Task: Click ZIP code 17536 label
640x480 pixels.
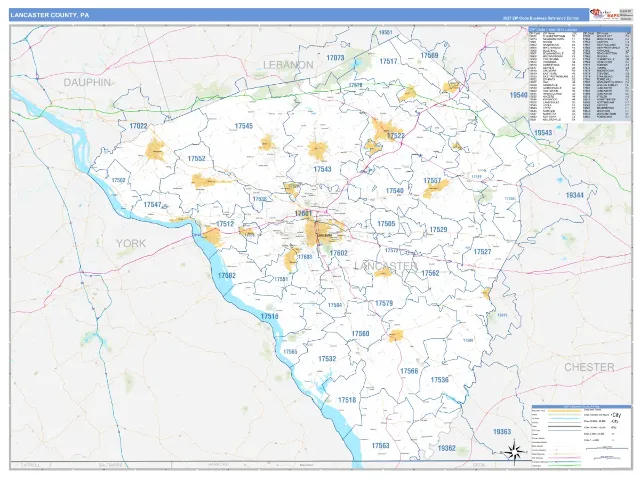Action: (440, 380)
